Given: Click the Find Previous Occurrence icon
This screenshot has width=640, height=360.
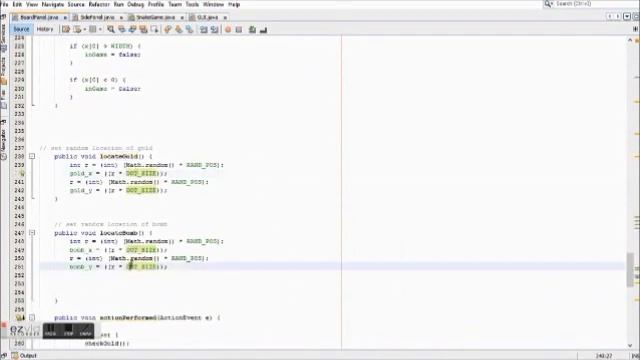Looking at the screenshot, I should point(122,29).
